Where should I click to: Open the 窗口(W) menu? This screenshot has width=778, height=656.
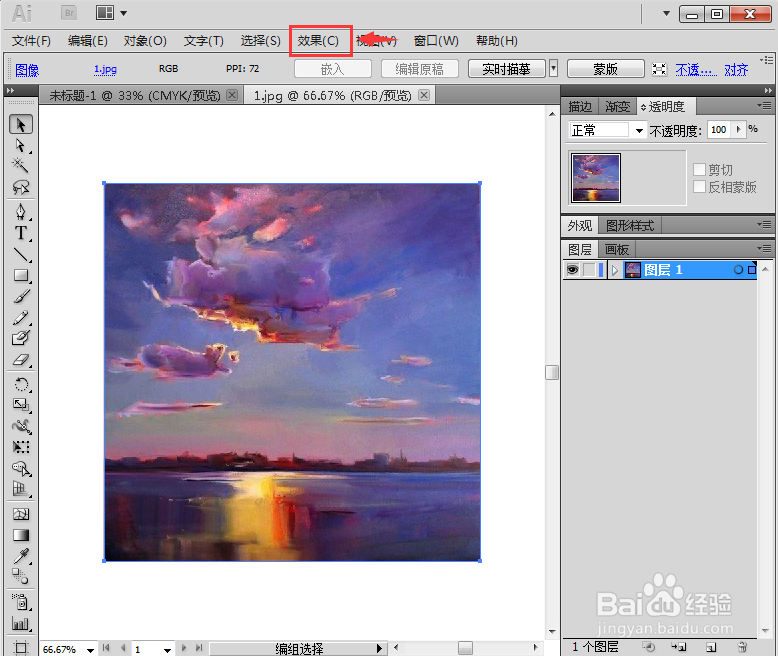tap(436, 41)
